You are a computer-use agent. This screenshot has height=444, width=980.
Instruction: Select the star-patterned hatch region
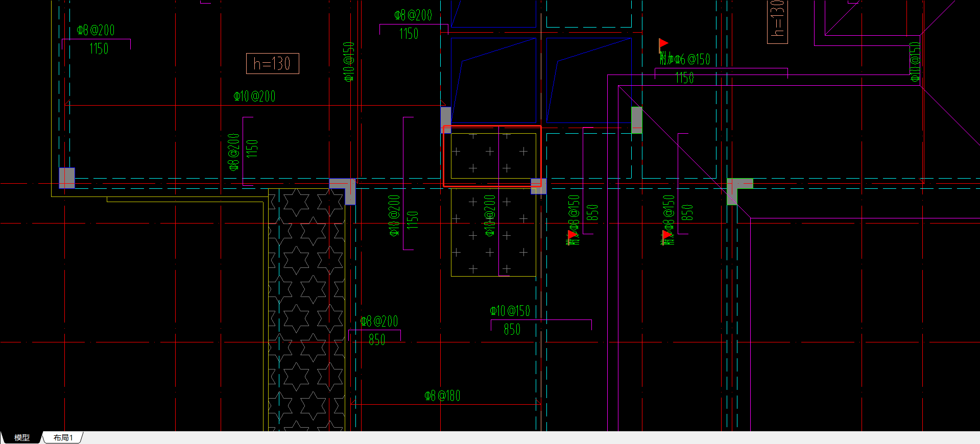[306, 310]
